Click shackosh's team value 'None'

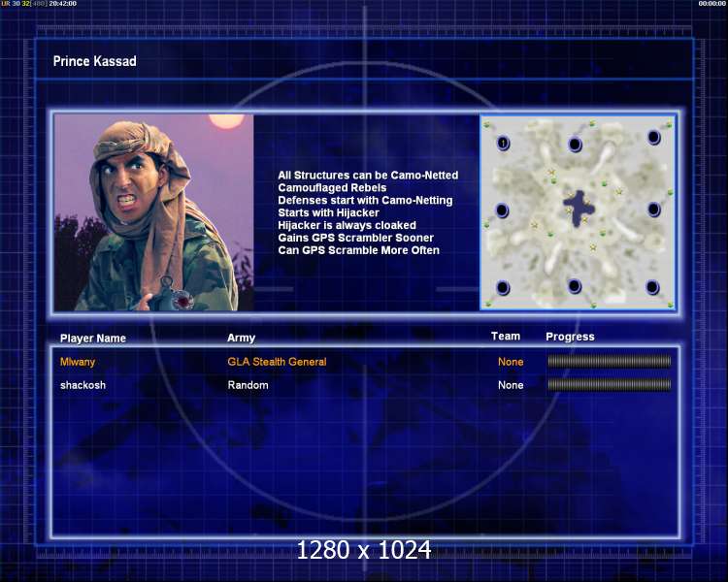pos(511,385)
